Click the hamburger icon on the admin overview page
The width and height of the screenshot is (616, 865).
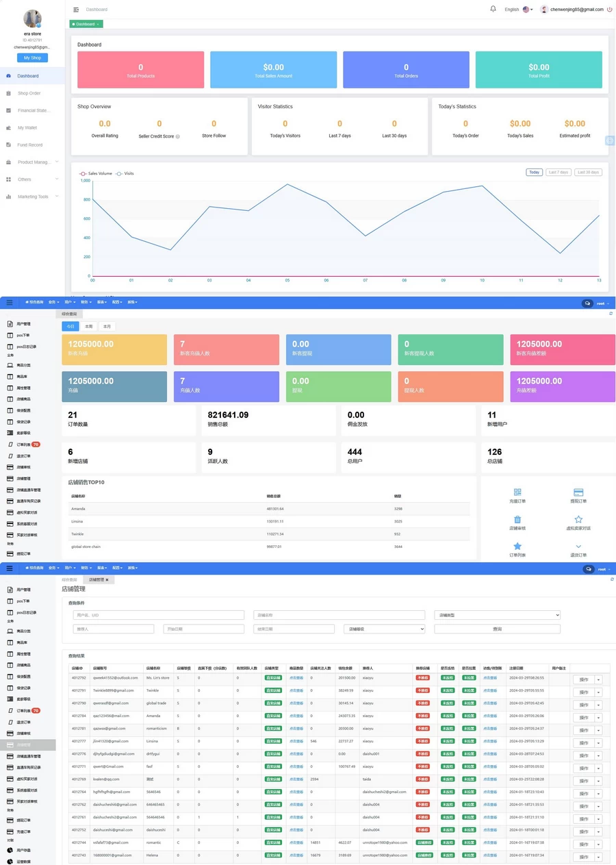pyautogui.click(x=10, y=302)
